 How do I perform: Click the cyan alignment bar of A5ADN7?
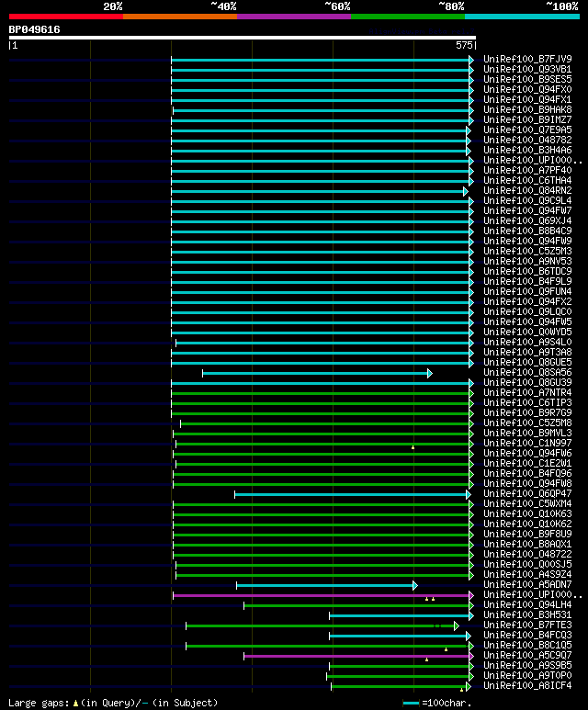326,586
